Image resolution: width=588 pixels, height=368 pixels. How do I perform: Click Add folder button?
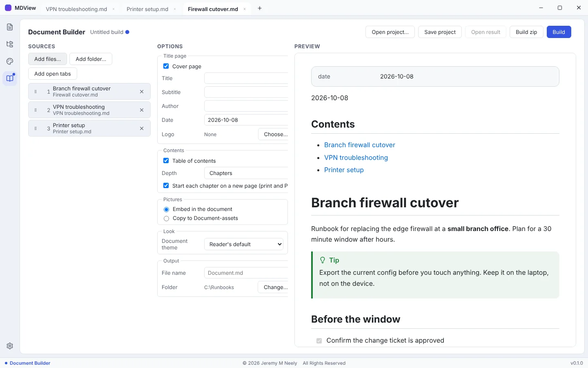tap(91, 59)
